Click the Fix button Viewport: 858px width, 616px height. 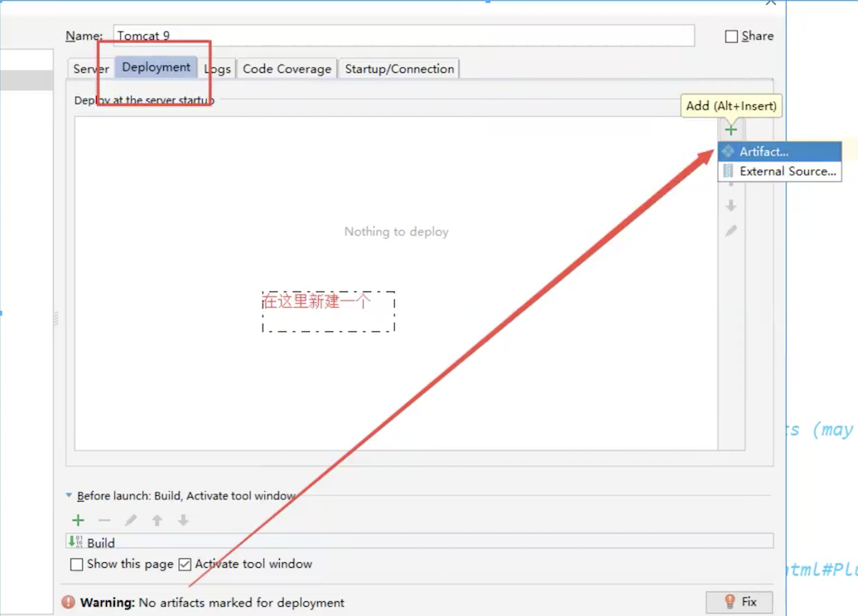tap(740, 602)
